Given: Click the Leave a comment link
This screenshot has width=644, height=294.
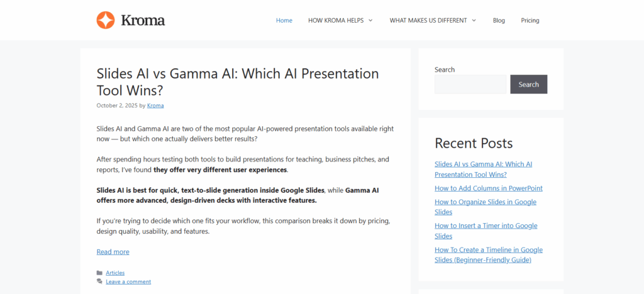Looking at the screenshot, I should (x=128, y=281).
